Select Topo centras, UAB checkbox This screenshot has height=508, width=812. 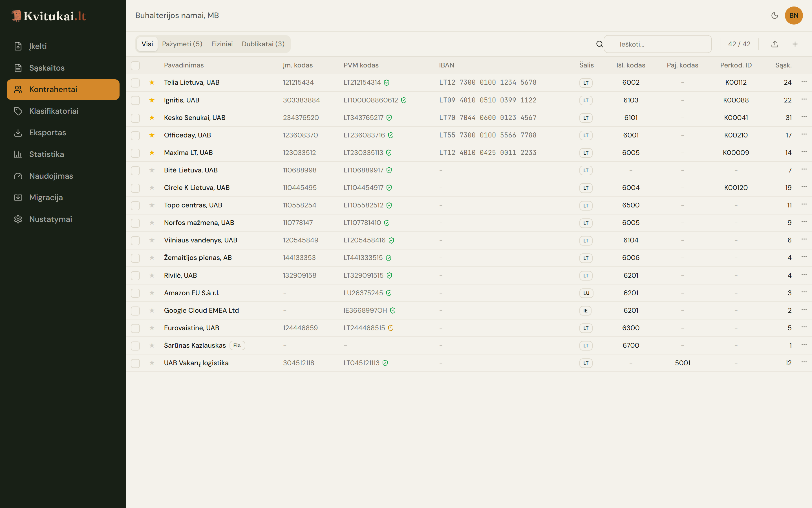[x=135, y=205]
